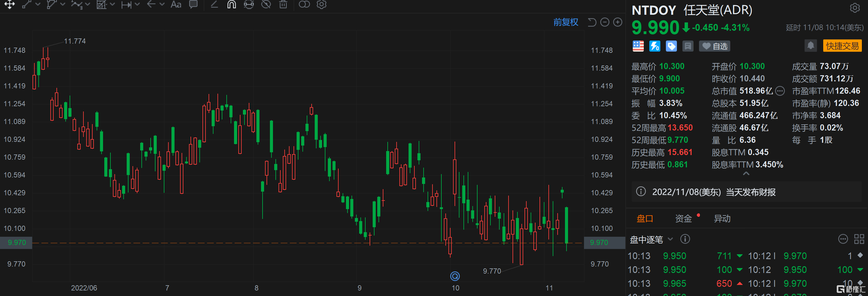The width and height of the screenshot is (868, 296).
Task: Select the crosshair move cursor tool
Action: (x=10, y=4)
